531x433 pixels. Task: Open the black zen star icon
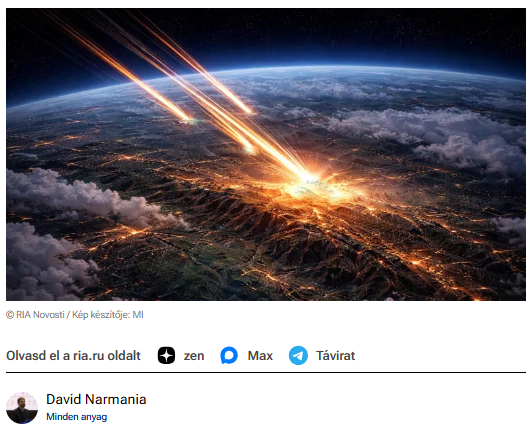click(x=166, y=355)
